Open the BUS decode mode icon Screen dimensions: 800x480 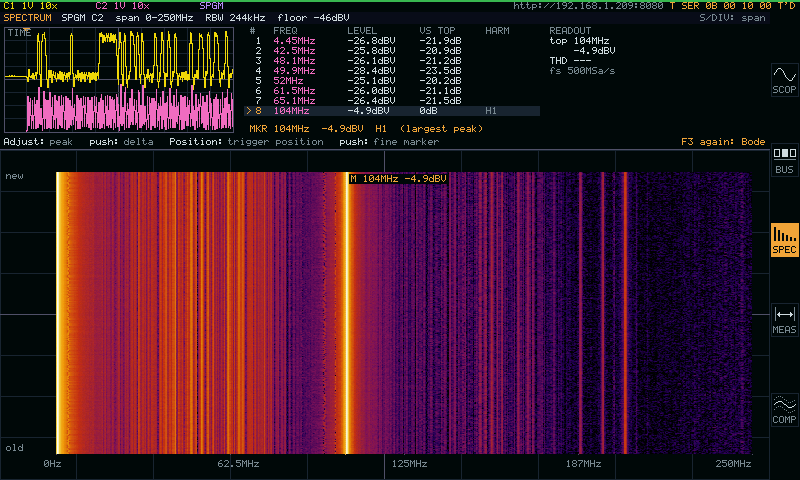point(784,160)
